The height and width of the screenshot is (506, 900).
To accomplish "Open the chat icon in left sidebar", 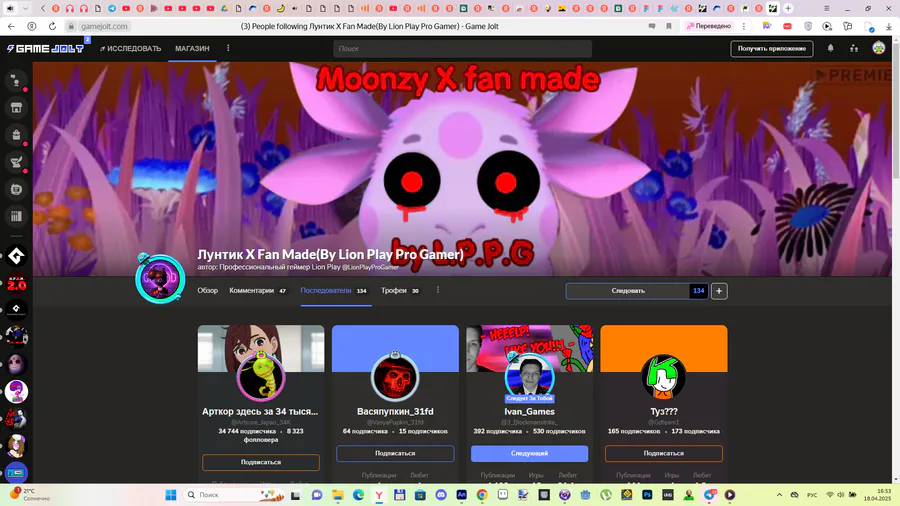I will pyautogui.click(x=16, y=80).
